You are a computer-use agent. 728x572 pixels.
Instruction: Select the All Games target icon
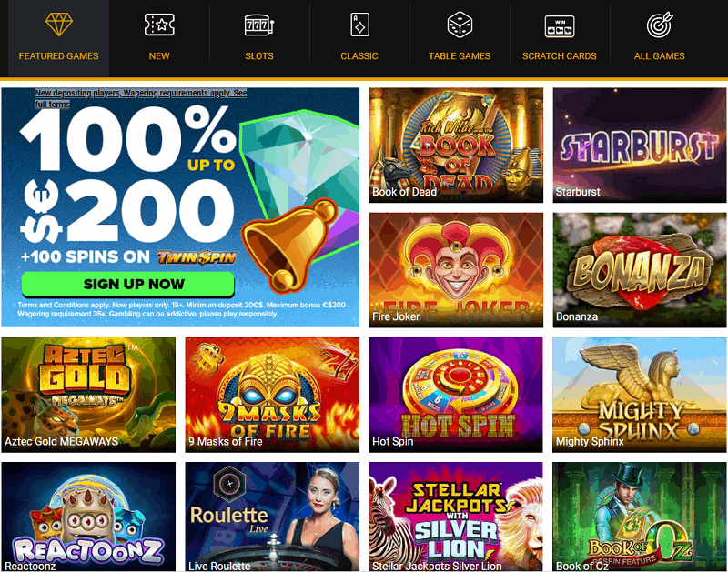660,25
